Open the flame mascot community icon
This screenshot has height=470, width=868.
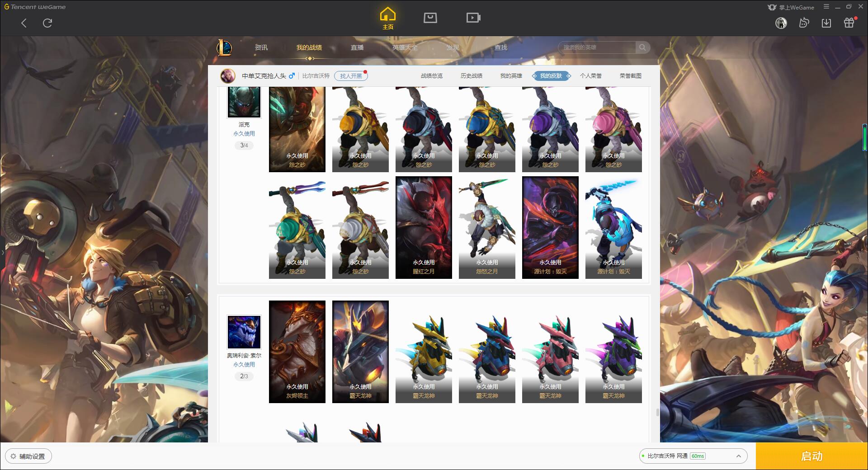pyautogui.click(x=804, y=23)
